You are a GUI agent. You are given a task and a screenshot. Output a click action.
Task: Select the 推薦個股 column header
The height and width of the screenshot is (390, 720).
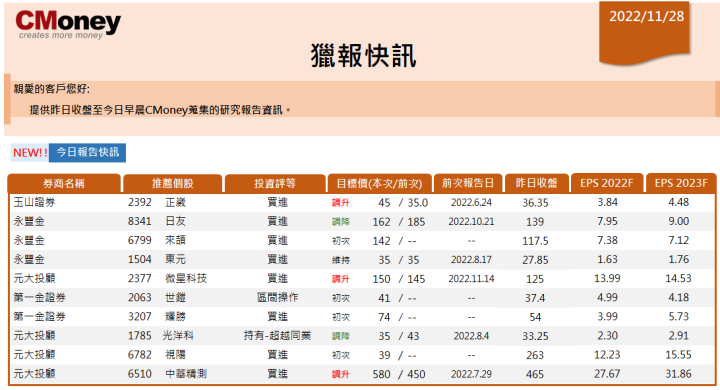tap(173, 183)
